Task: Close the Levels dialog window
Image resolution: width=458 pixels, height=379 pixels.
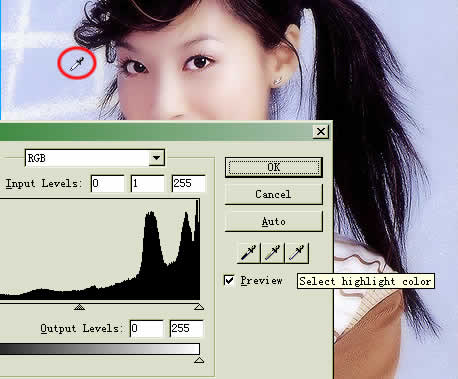Action: [321, 132]
